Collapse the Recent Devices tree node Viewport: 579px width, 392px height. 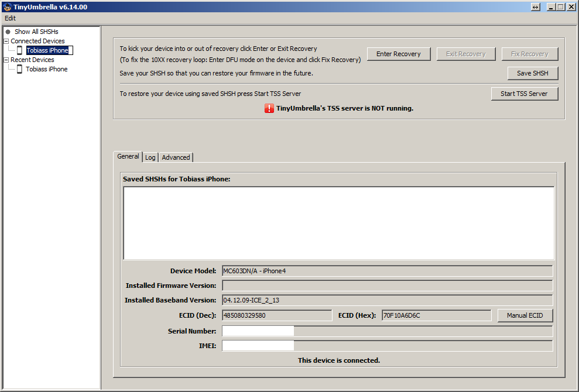[6, 60]
